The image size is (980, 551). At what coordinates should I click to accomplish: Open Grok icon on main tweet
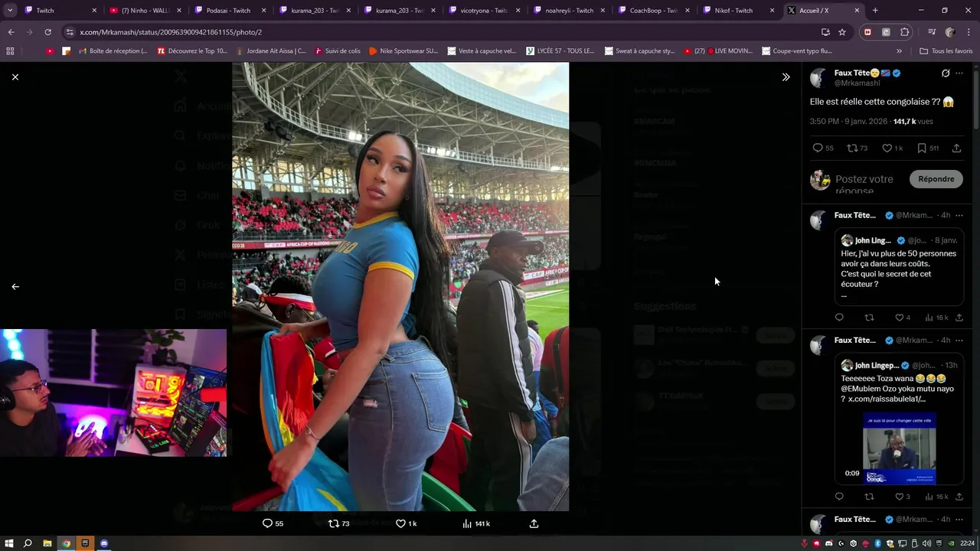click(946, 73)
